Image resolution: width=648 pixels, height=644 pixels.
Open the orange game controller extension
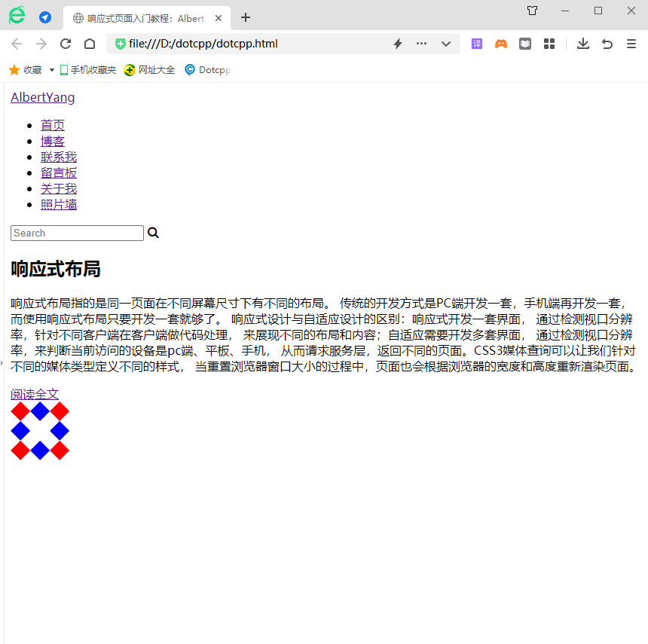click(501, 44)
